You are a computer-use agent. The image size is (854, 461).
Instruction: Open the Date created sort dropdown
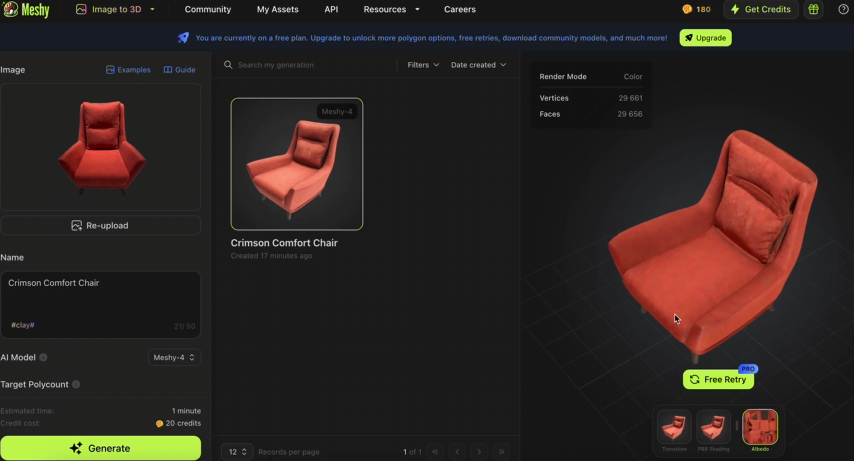(478, 65)
